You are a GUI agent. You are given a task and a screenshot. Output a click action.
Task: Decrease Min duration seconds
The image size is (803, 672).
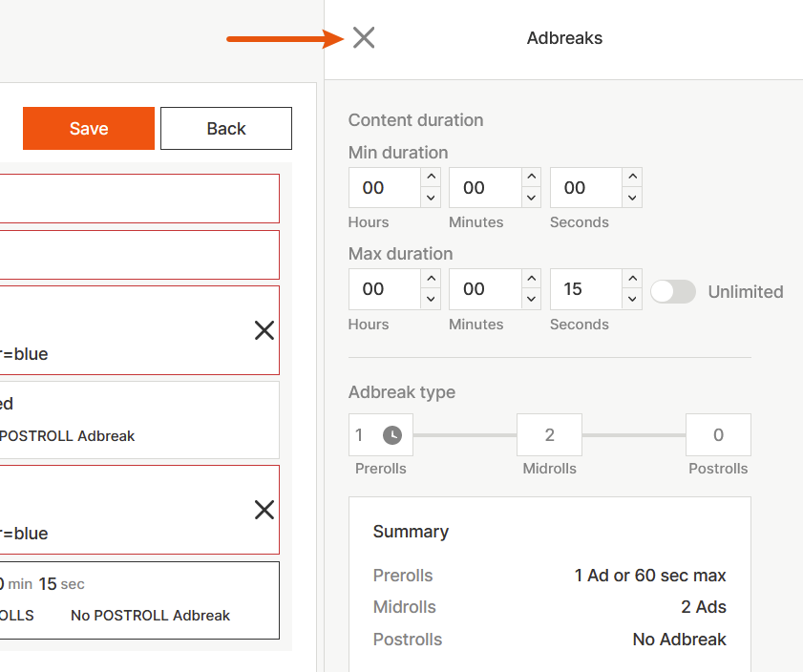click(632, 198)
